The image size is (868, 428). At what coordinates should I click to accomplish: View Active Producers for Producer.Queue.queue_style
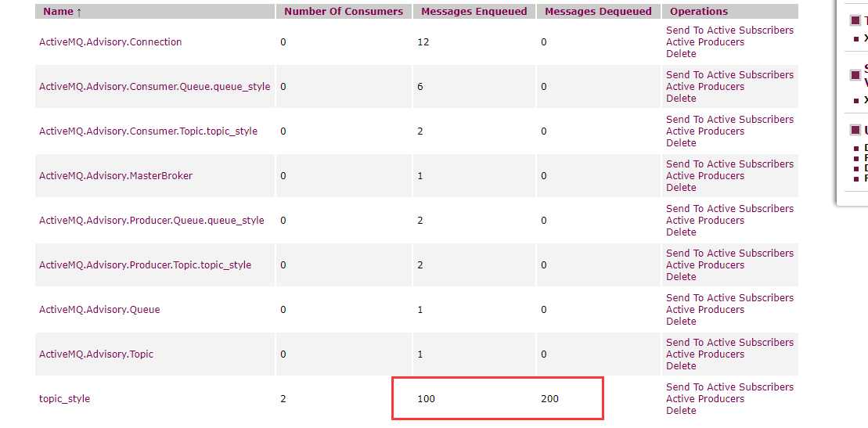pos(704,221)
